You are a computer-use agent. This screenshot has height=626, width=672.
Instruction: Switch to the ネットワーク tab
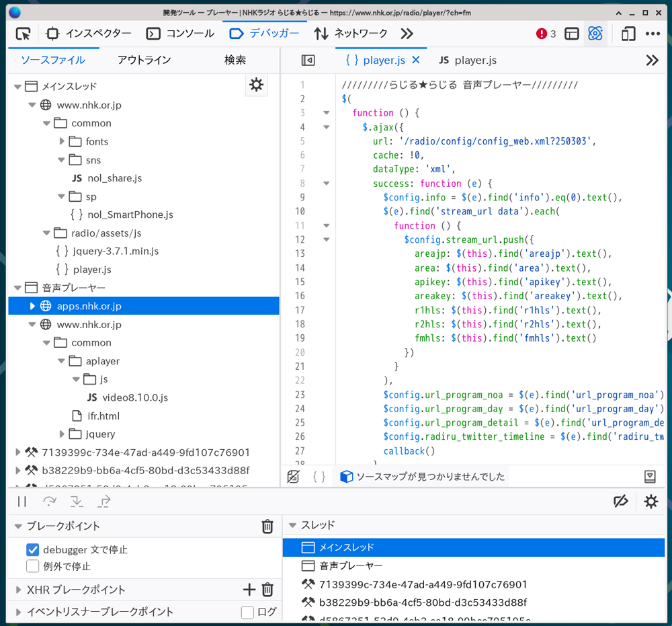tap(351, 34)
